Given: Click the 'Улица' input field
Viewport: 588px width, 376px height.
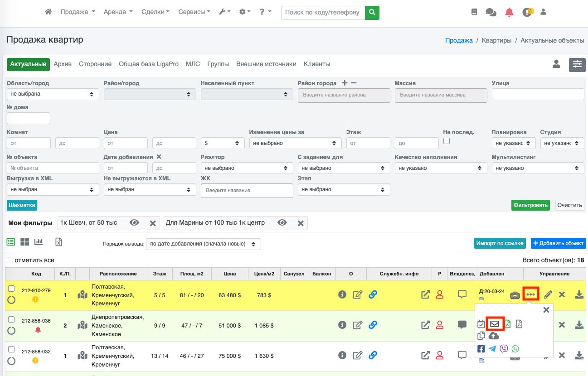Looking at the screenshot, I should point(538,94).
